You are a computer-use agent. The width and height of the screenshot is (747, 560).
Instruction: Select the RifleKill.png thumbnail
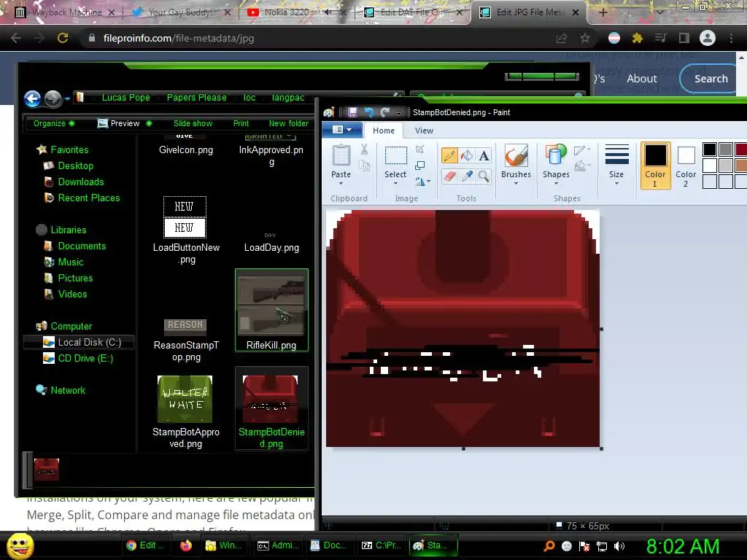pos(271,310)
